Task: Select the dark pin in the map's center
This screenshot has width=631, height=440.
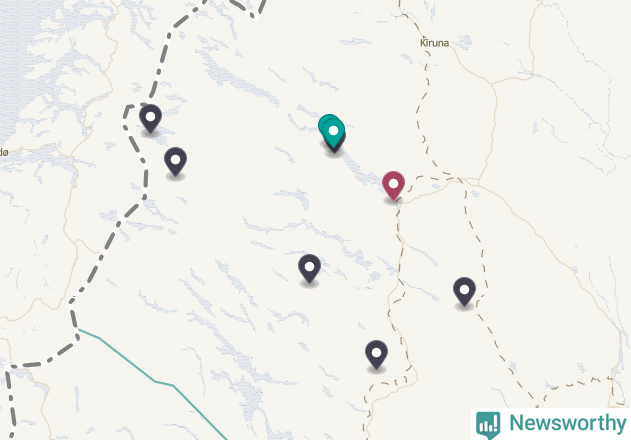Action: pyautogui.click(x=309, y=269)
